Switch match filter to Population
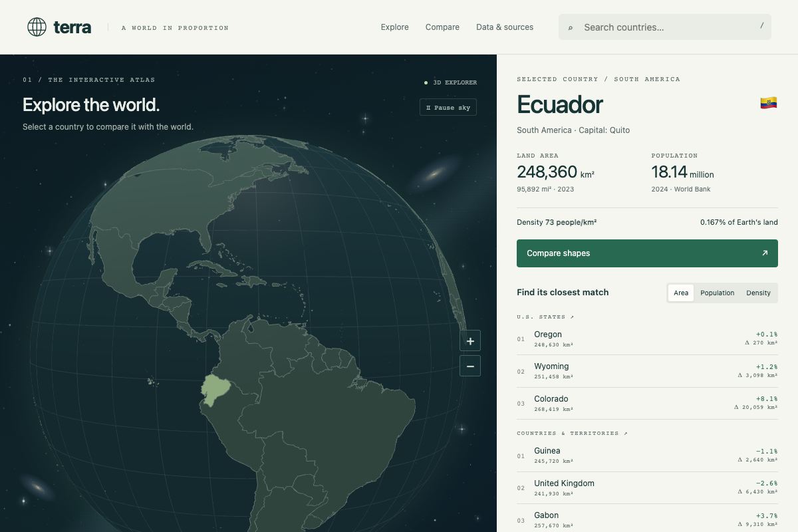Viewport: 798px width, 532px height. click(718, 293)
